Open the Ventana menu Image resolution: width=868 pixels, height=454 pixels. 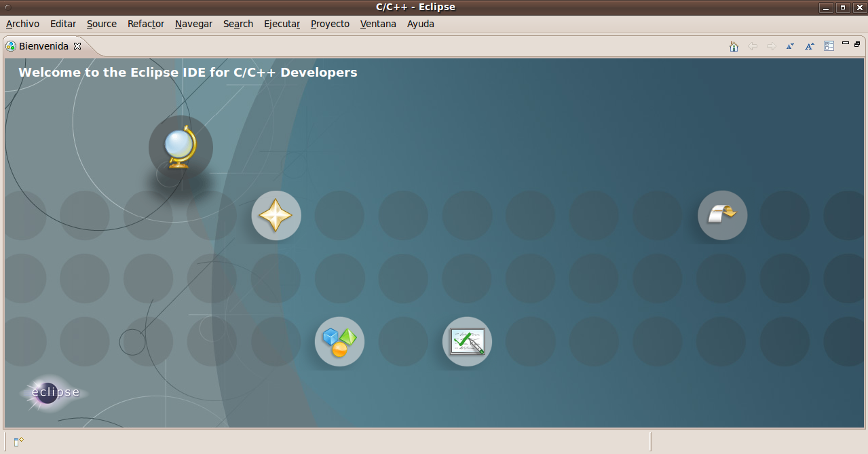point(378,24)
